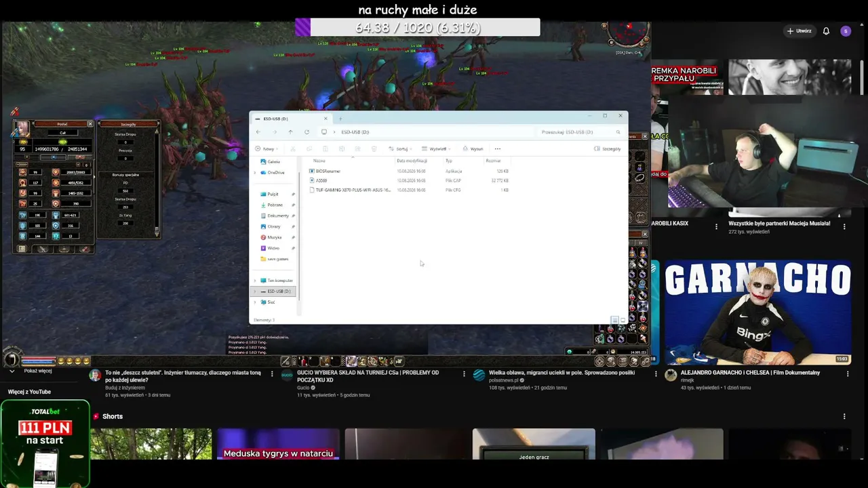Open a new File Explorer tab
Screen dimensions: 868x488
[340, 119]
